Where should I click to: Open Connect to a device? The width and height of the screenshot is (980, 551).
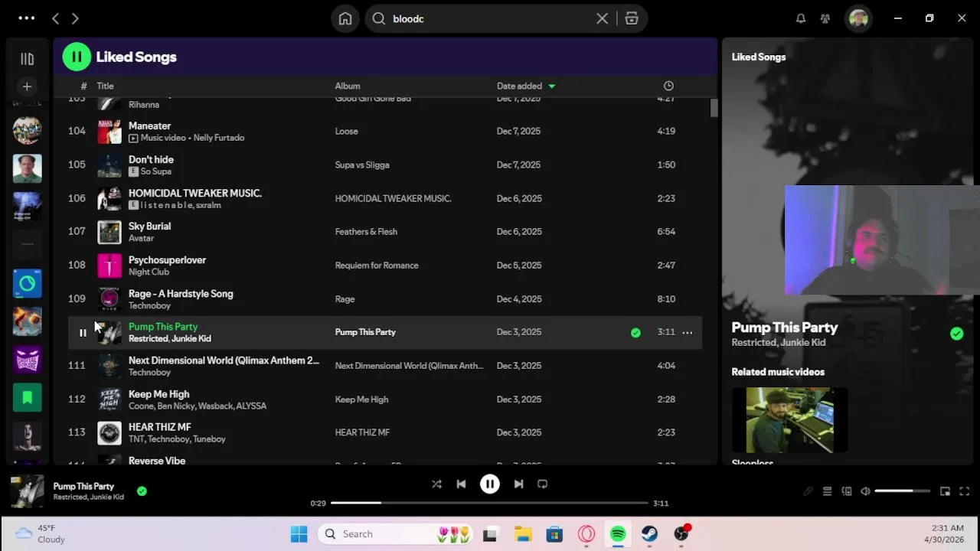click(846, 491)
